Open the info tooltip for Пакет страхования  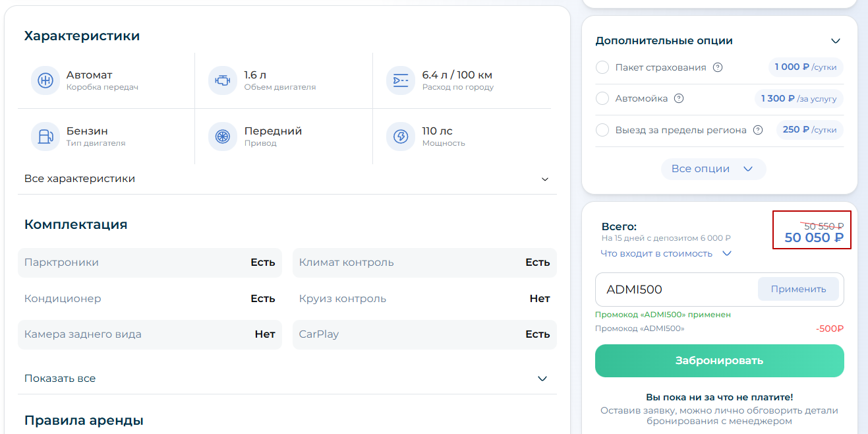[x=718, y=67]
